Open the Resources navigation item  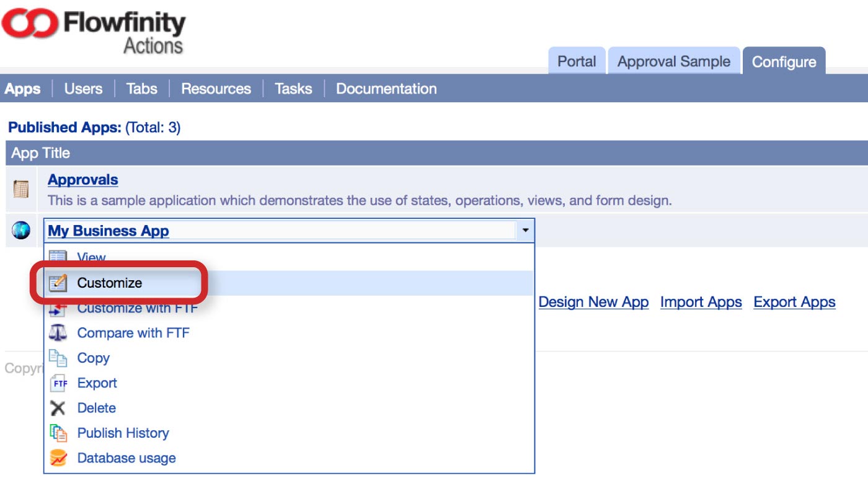[216, 89]
